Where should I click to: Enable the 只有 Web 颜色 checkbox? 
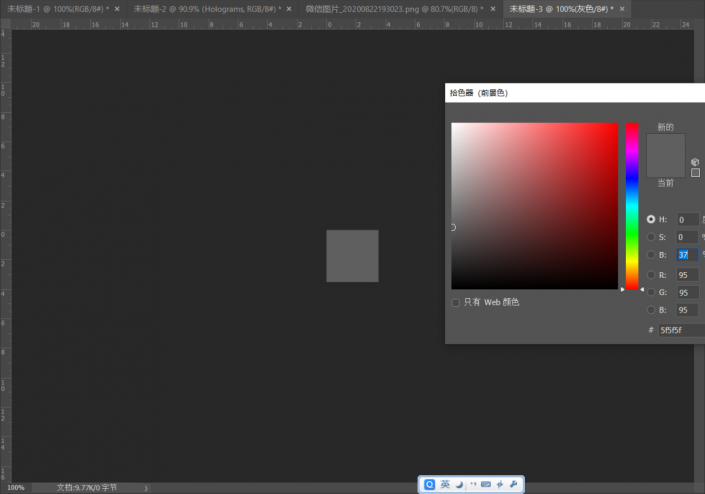tap(456, 302)
